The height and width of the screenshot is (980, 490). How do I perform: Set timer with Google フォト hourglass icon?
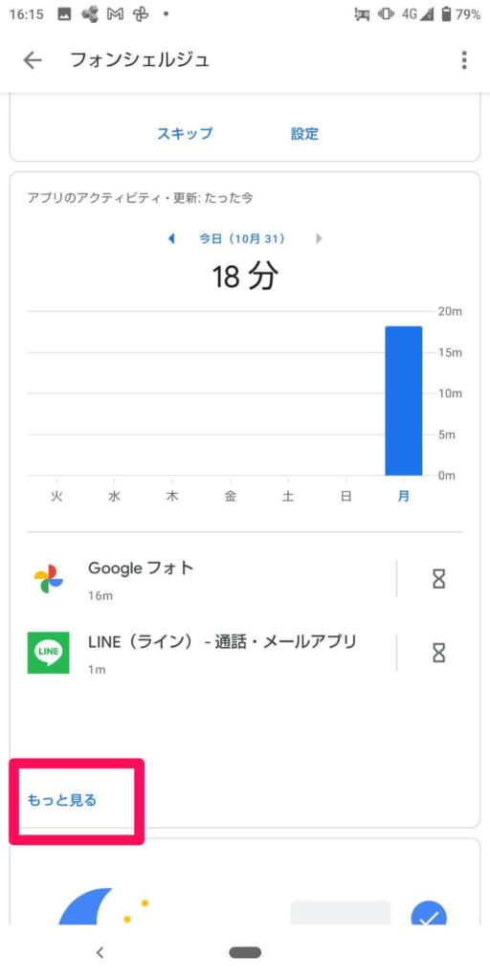tap(439, 579)
